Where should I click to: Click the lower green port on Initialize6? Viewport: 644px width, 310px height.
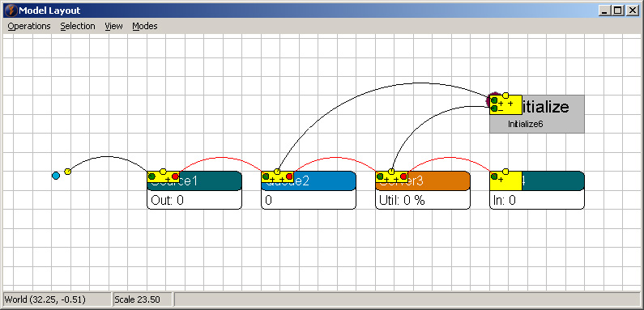(494, 108)
